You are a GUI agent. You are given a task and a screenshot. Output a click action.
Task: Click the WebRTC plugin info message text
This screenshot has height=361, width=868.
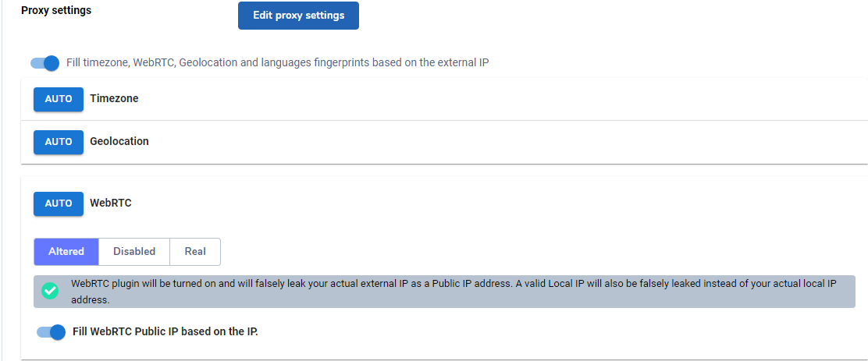tap(453, 291)
